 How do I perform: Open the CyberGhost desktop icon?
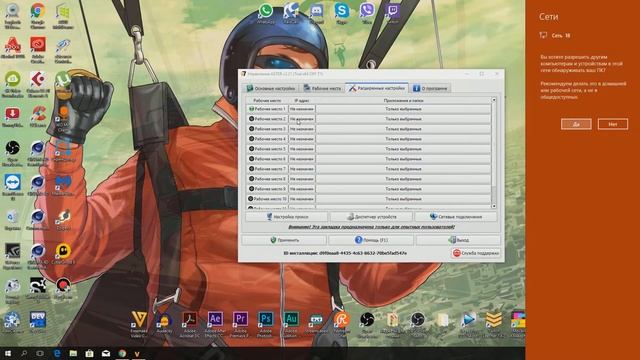[63, 254]
